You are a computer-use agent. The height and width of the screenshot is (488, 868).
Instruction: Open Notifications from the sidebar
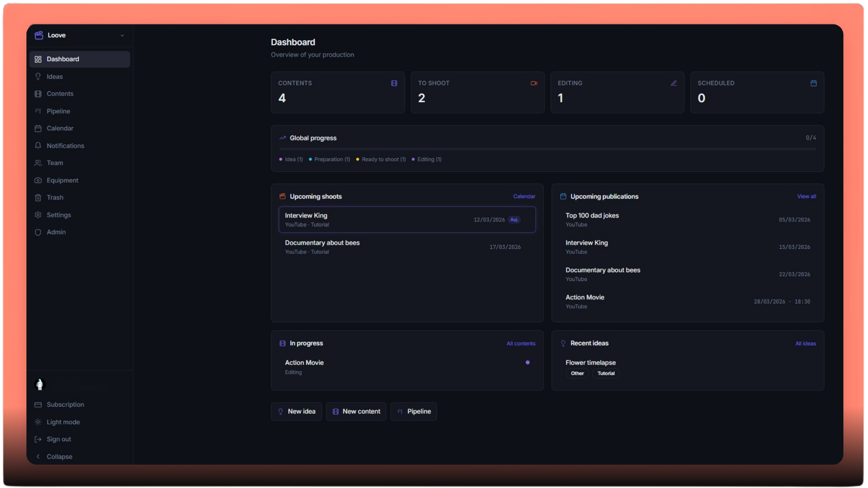pyautogui.click(x=65, y=146)
